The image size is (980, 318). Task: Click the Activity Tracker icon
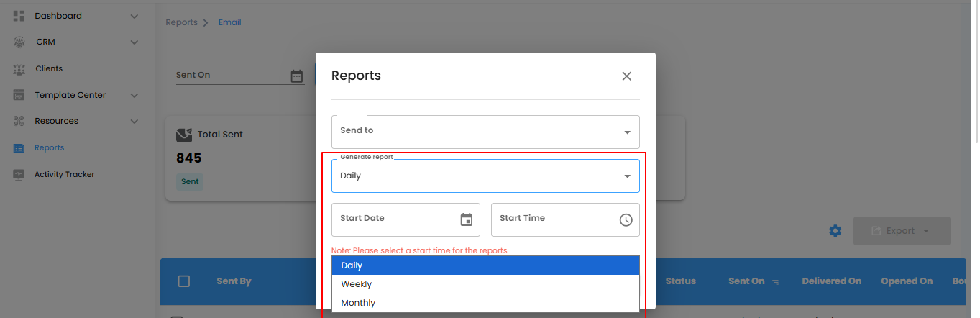pyautogui.click(x=19, y=174)
